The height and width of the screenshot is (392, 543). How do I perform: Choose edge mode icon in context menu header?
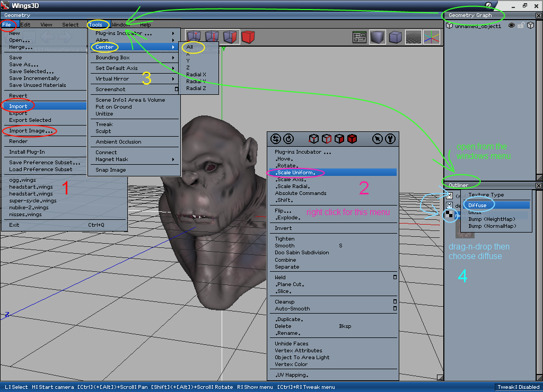(x=327, y=139)
